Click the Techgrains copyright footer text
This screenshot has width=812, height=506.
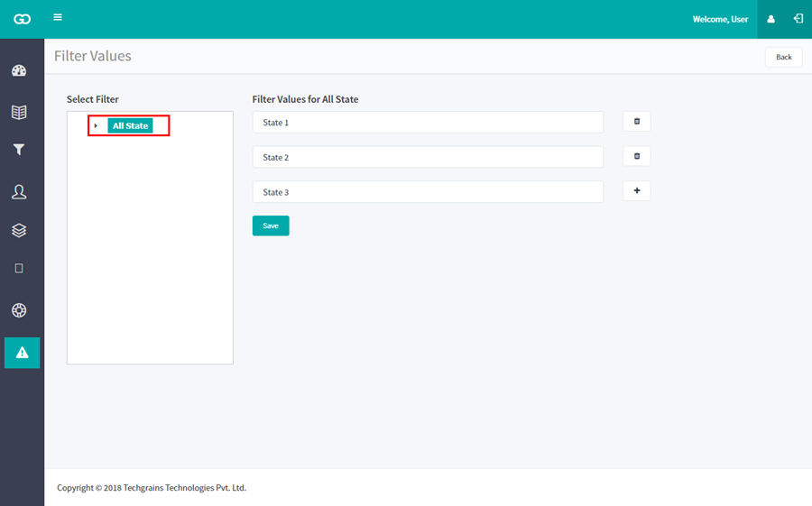(x=152, y=488)
